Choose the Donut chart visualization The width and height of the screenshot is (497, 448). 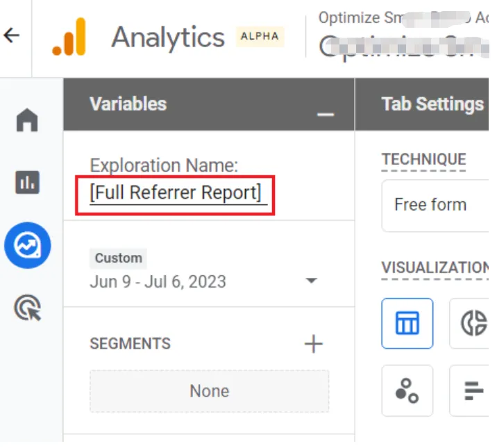point(473,324)
